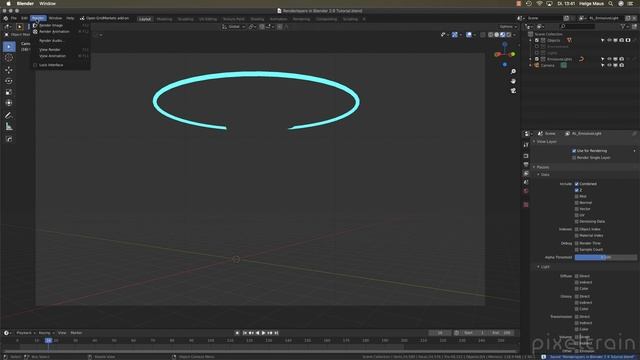Click the Apple menu icon
This screenshot has height=360, width=640.
click(8, 4)
